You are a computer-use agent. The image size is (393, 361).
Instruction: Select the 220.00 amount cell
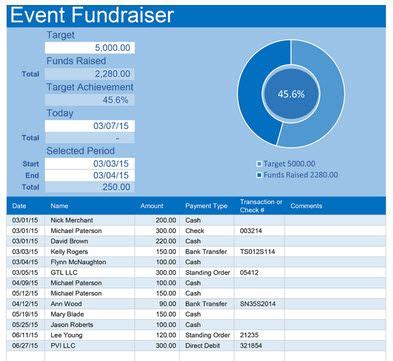click(x=157, y=241)
